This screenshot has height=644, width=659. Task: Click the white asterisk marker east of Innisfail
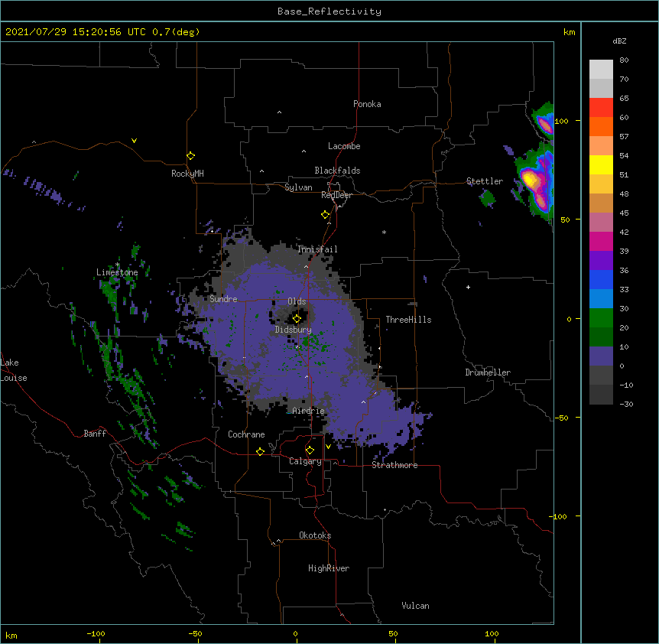coord(384,232)
